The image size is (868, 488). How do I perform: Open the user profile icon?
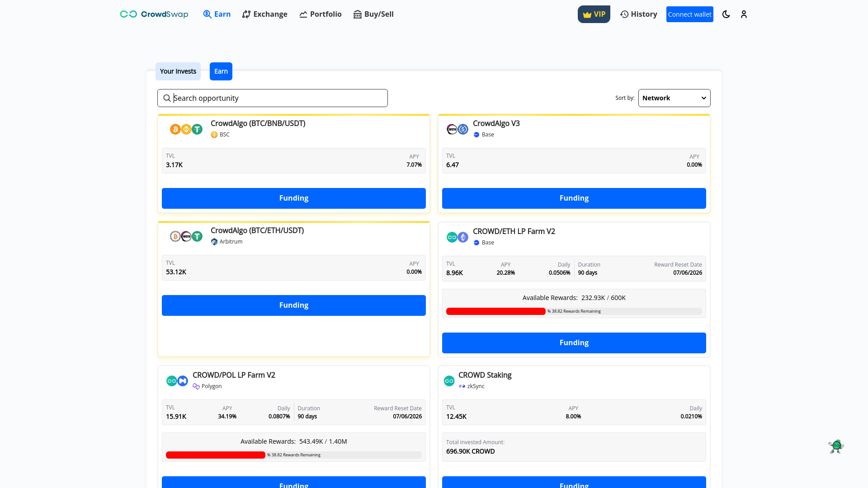pos(744,14)
